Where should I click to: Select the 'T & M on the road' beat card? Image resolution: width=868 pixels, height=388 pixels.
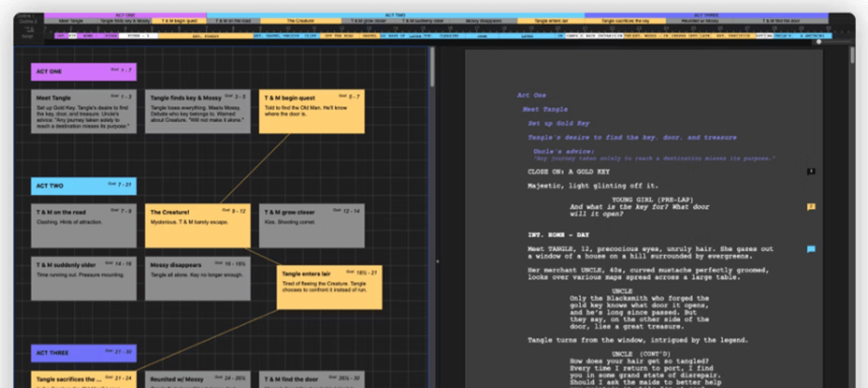pos(84,225)
